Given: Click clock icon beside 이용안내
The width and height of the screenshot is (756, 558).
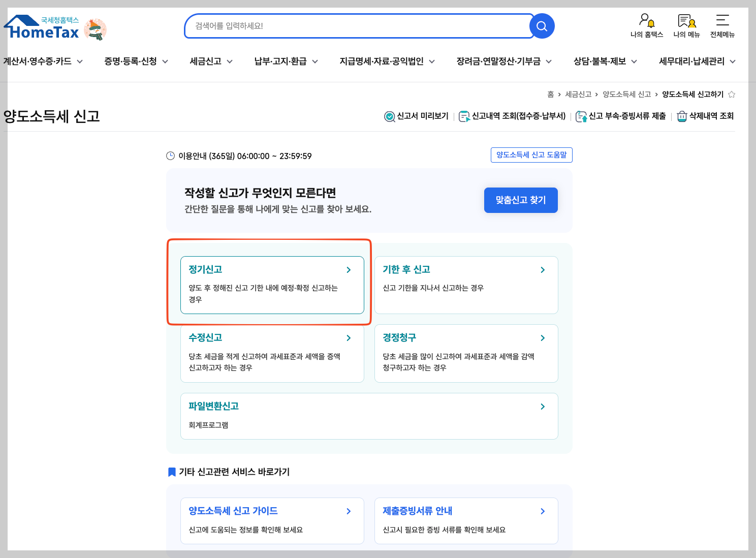Looking at the screenshot, I should [171, 156].
